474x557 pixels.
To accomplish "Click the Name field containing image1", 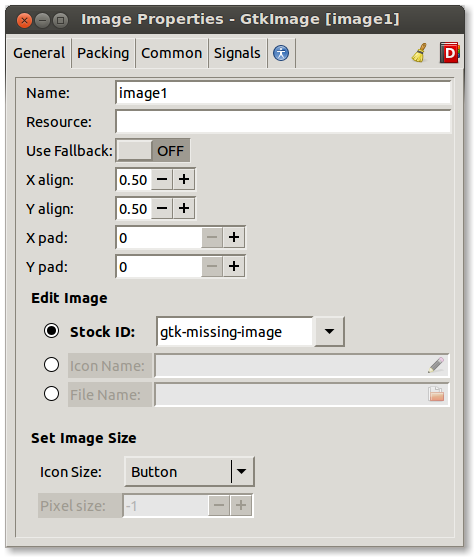I will (283, 93).
